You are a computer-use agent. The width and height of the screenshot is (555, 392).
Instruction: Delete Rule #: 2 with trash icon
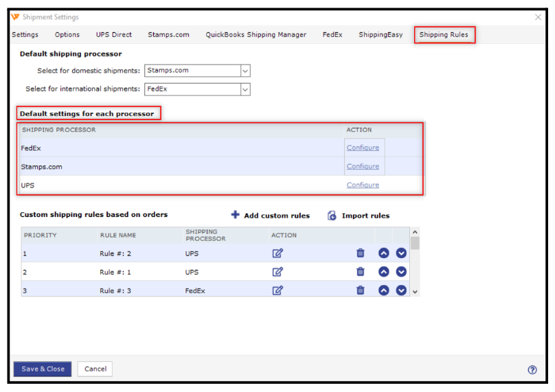361,253
